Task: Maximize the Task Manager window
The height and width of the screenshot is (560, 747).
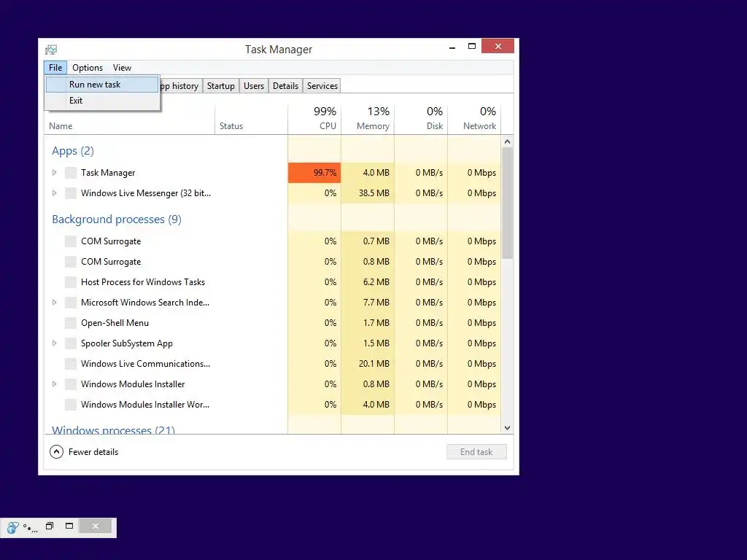Action: tap(472, 46)
